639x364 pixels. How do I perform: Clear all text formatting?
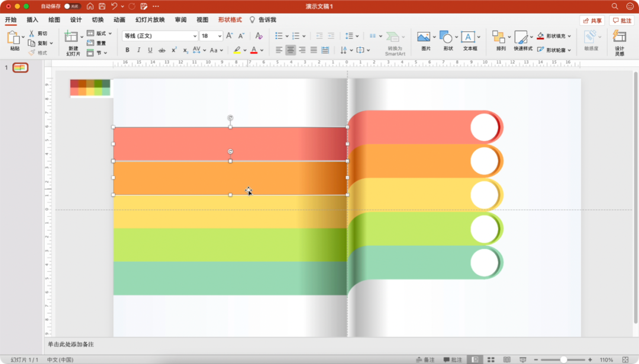click(x=259, y=36)
